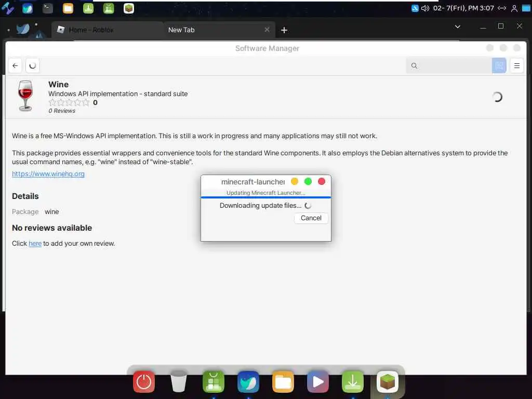Click the left-right arrows icon in top panel
The image size is (532, 399).
(x=502, y=8)
